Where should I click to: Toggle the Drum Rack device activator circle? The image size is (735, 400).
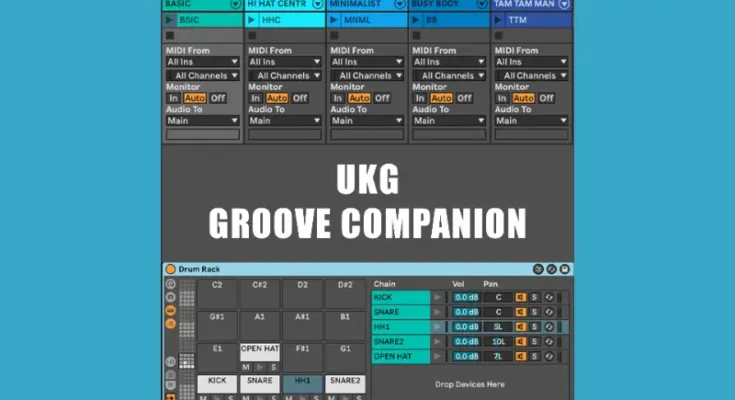coord(170,269)
